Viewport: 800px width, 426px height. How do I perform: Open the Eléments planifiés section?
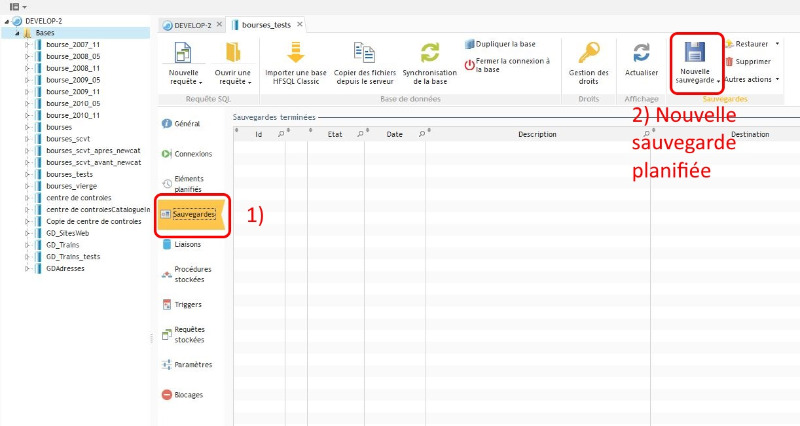pyautogui.click(x=183, y=184)
